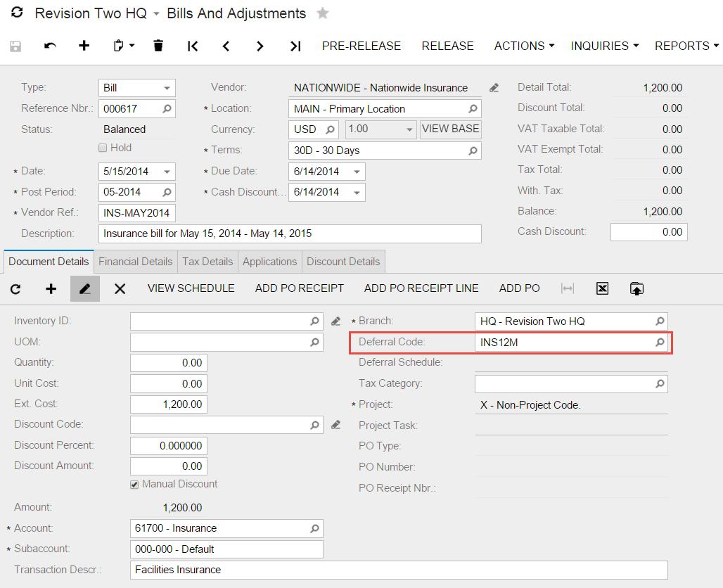Image resolution: width=723 pixels, height=588 pixels.
Task: Switch to Financial Details tab
Action: (x=136, y=262)
